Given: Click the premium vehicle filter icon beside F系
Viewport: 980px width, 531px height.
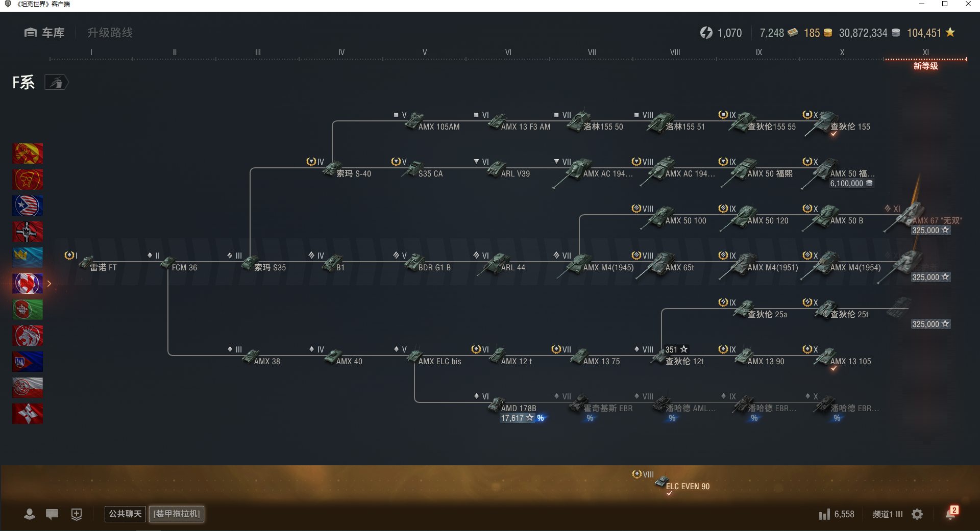Looking at the screenshot, I should coord(56,82).
